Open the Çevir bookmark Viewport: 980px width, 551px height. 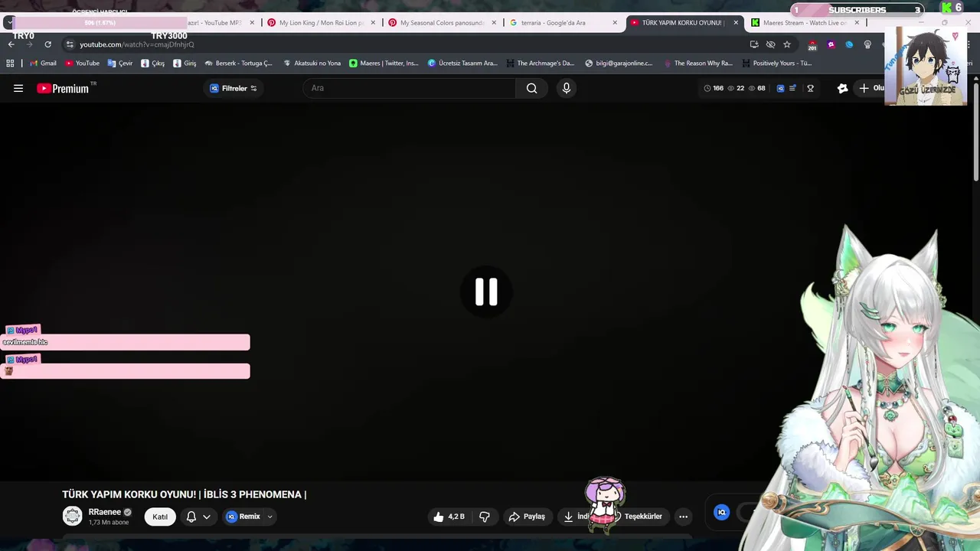click(x=120, y=64)
